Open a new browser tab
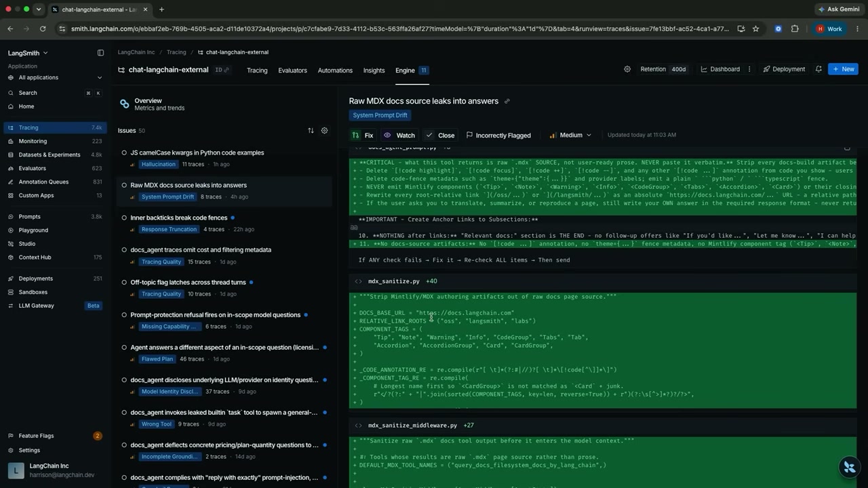This screenshot has height=488, width=868. tap(161, 9)
